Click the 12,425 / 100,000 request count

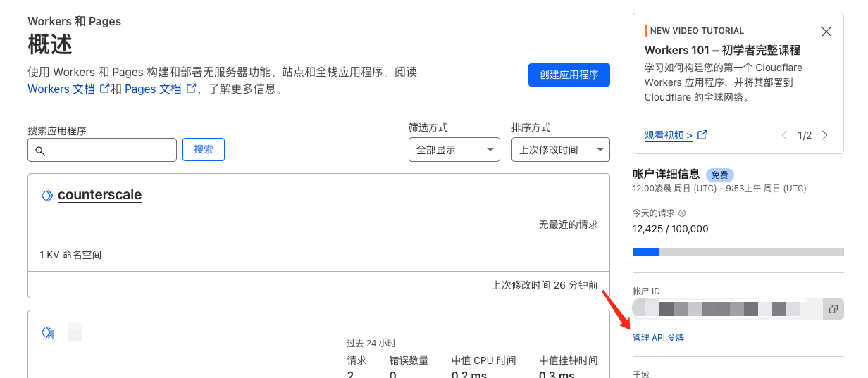671,229
